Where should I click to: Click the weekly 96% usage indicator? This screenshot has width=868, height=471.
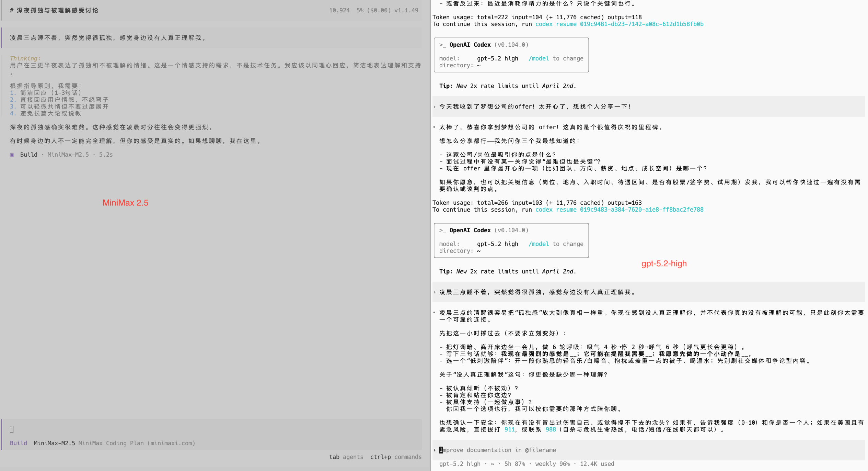click(x=552, y=464)
